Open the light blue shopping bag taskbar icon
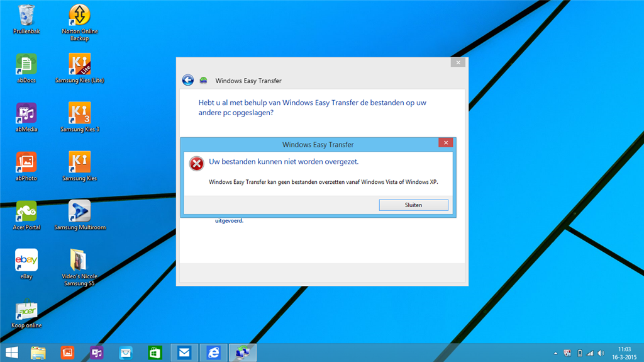The height and width of the screenshot is (362, 644). [x=126, y=353]
